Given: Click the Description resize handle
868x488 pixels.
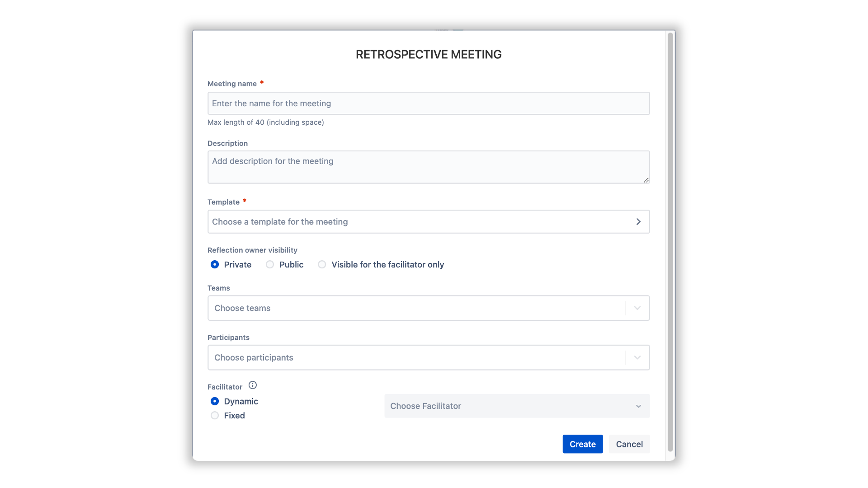Looking at the screenshot, I should click(x=646, y=180).
